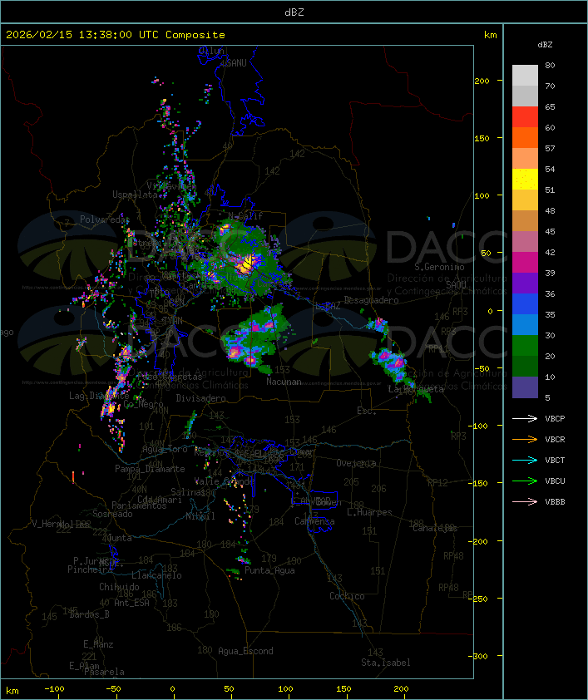This screenshot has width=588, height=700.
Task: Click the -100 tick on the bottom axis
Action: pos(54,689)
